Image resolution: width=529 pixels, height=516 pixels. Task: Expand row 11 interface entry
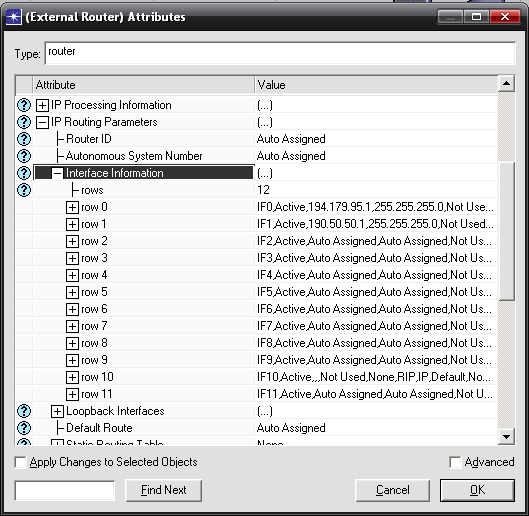pos(72,394)
